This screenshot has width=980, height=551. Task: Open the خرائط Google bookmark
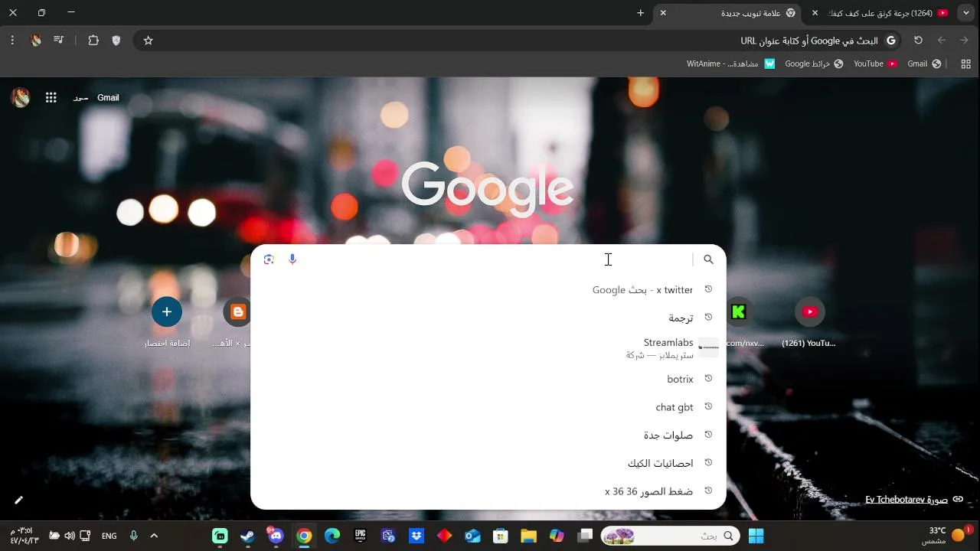pos(814,64)
